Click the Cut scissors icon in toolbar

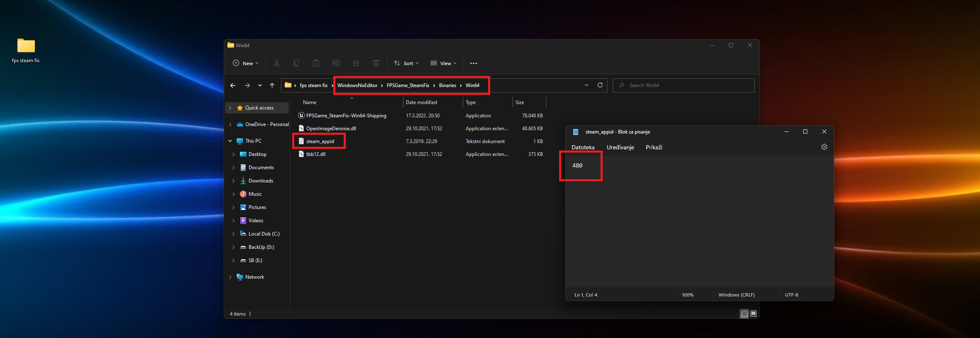coord(276,63)
